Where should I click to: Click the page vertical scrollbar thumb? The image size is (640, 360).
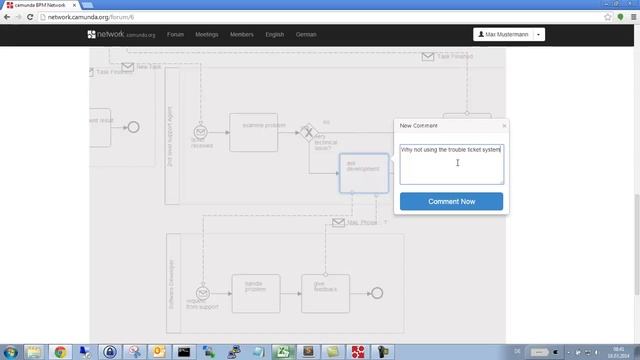[636, 244]
